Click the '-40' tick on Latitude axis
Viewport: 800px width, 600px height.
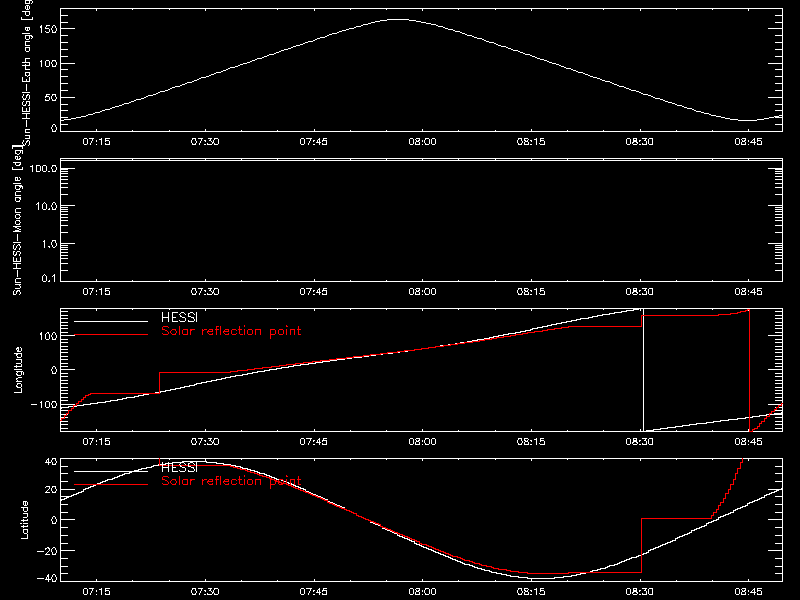(x=47, y=579)
